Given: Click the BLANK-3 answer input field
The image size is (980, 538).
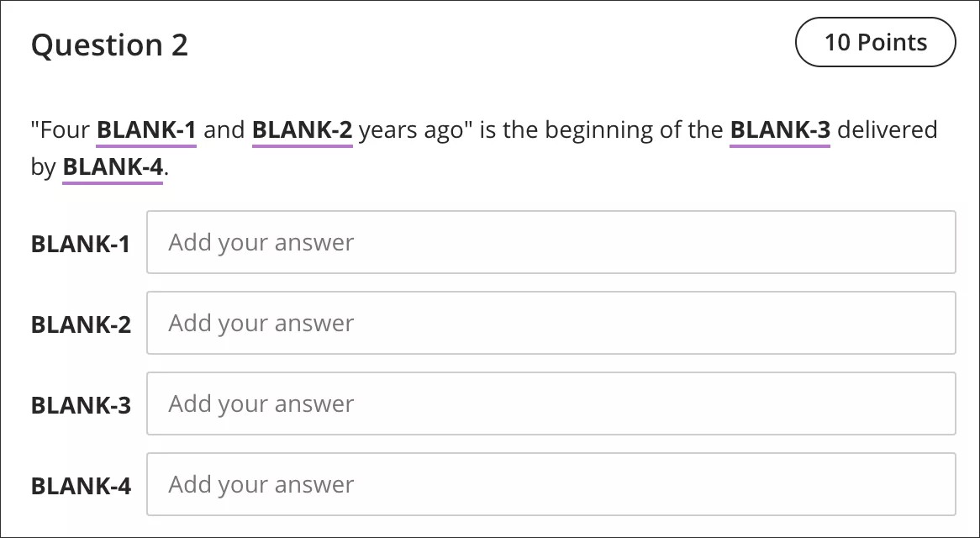Looking at the screenshot, I should click(x=551, y=404).
